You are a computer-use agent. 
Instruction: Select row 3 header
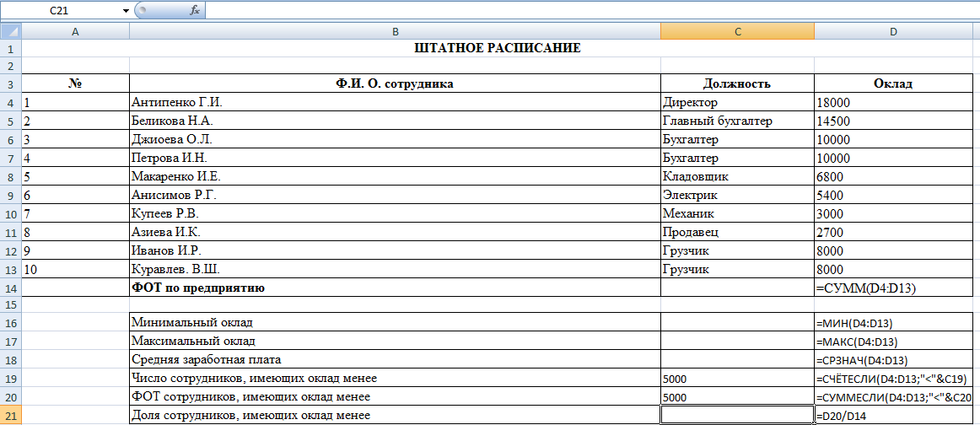tap(11, 83)
